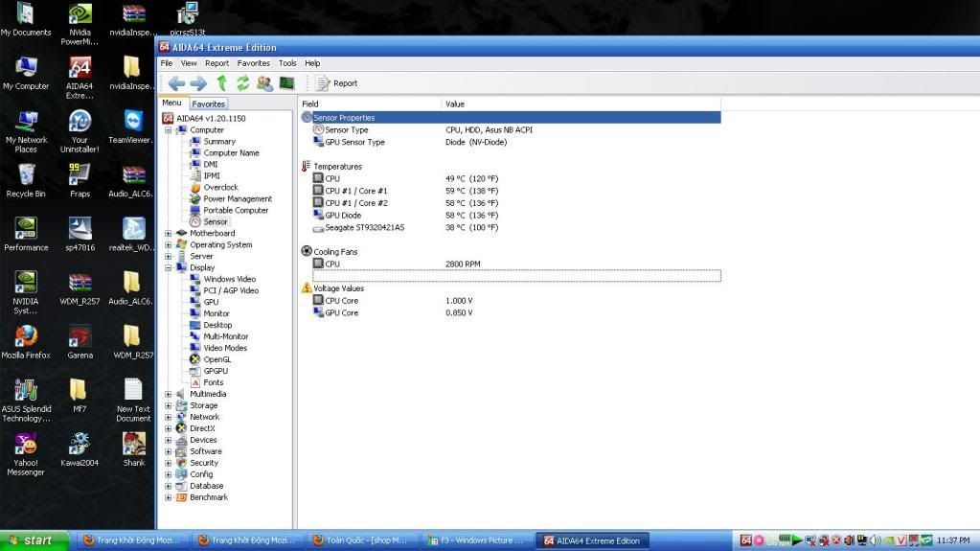Viewport: 980px width, 551px height.
Task: Select GPU under Display tree
Action: [x=212, y=302]
